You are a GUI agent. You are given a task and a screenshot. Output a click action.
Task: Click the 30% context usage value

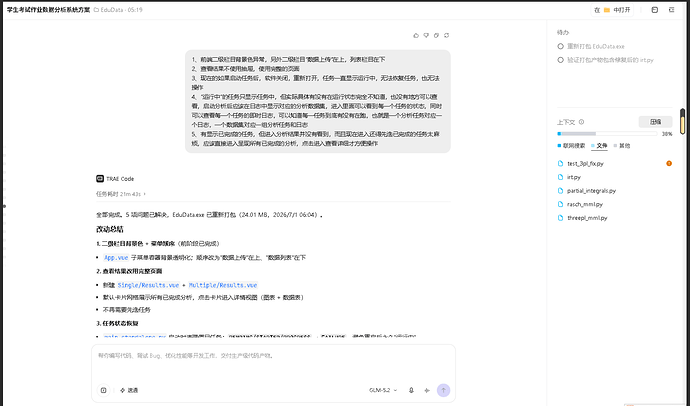(667, 134)
